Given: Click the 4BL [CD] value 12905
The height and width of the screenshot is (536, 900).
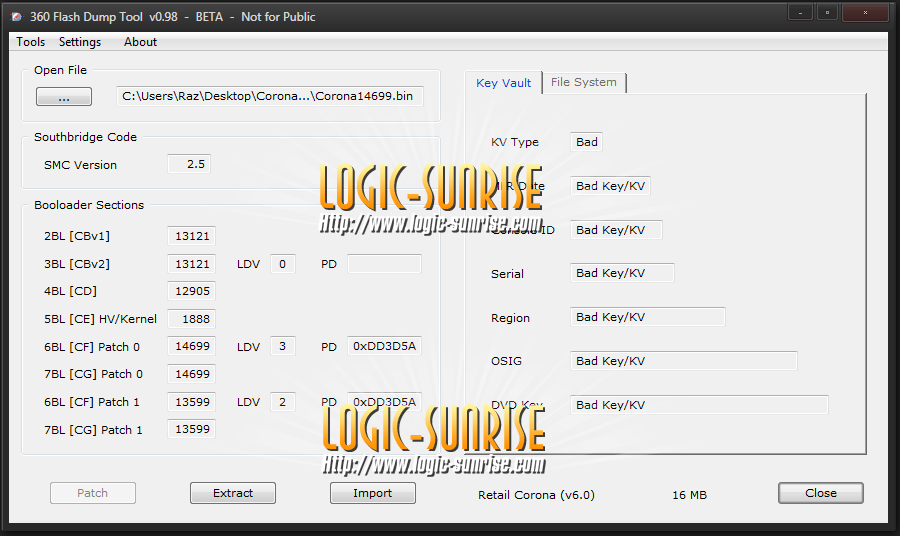Looking at the screenshot, I should tap(191, 291).
